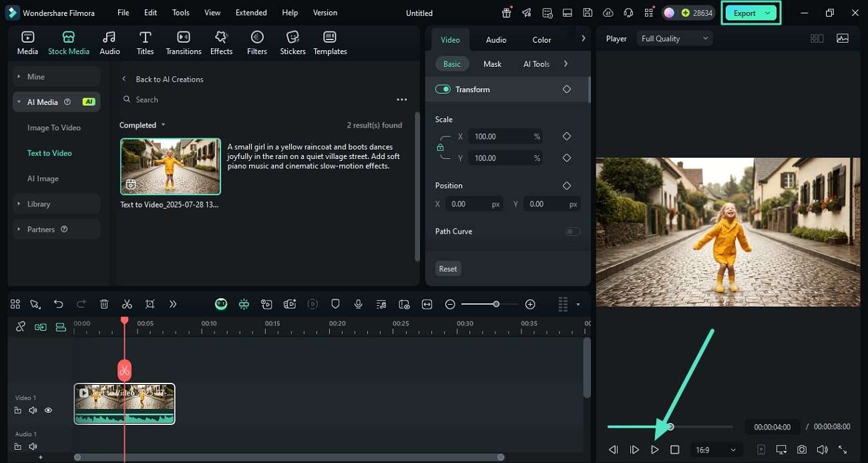Open the Extended menu
Viewport: 868px width, 463px height.
click(x=251, y=13)
